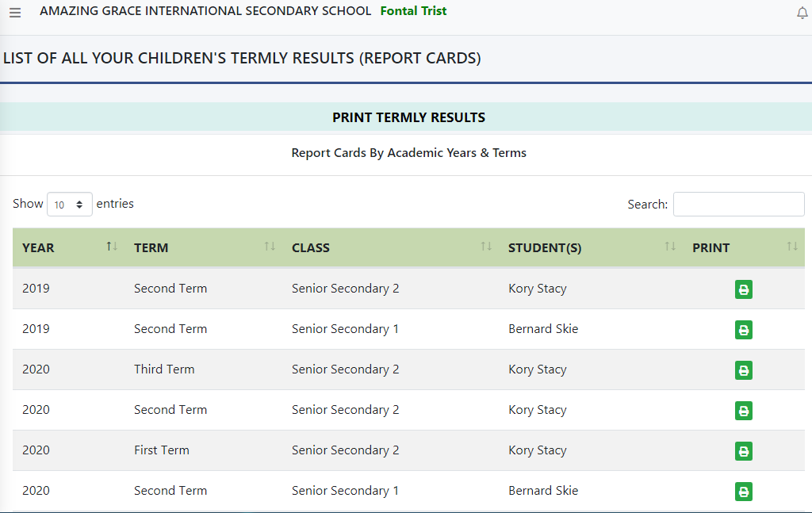
Task: Print Bernard Skie's 2020 Second Term result
Action: 743,492
